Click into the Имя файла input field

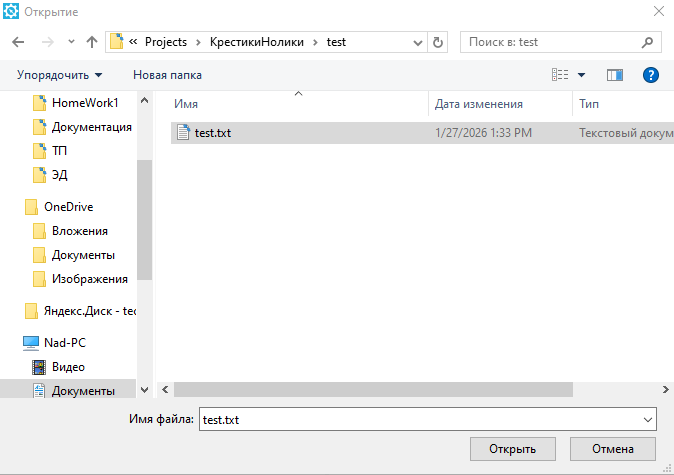(420, 420)
